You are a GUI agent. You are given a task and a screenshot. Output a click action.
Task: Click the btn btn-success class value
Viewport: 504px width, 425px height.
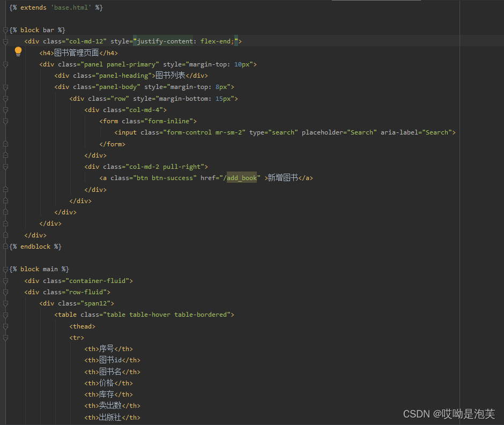[165, 178]
